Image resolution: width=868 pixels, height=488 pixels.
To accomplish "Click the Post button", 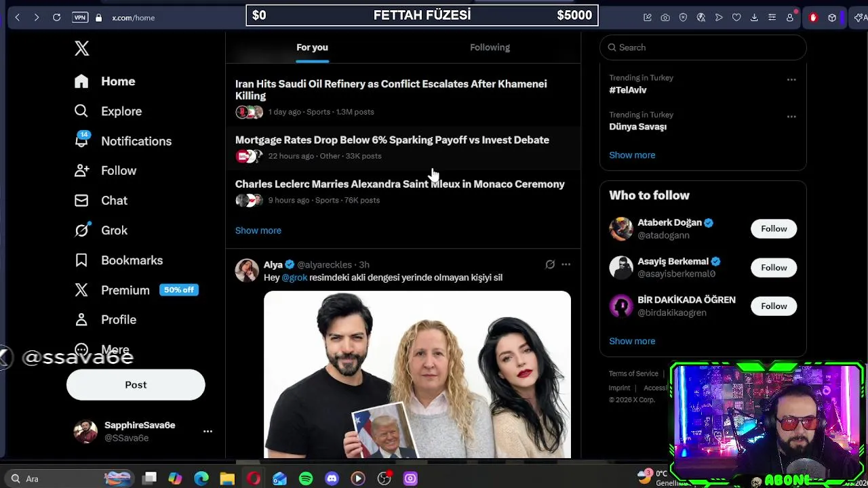I will [x=136, y=385].
